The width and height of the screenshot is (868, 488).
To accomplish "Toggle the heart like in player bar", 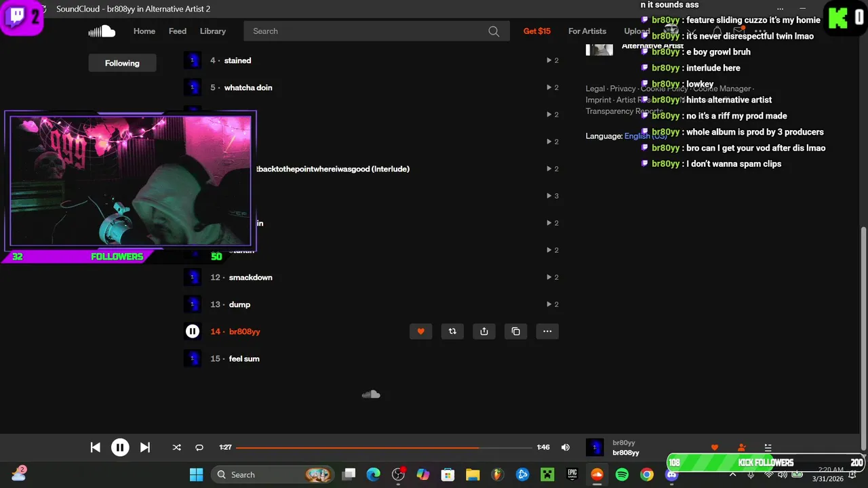I will click(714, 447).
